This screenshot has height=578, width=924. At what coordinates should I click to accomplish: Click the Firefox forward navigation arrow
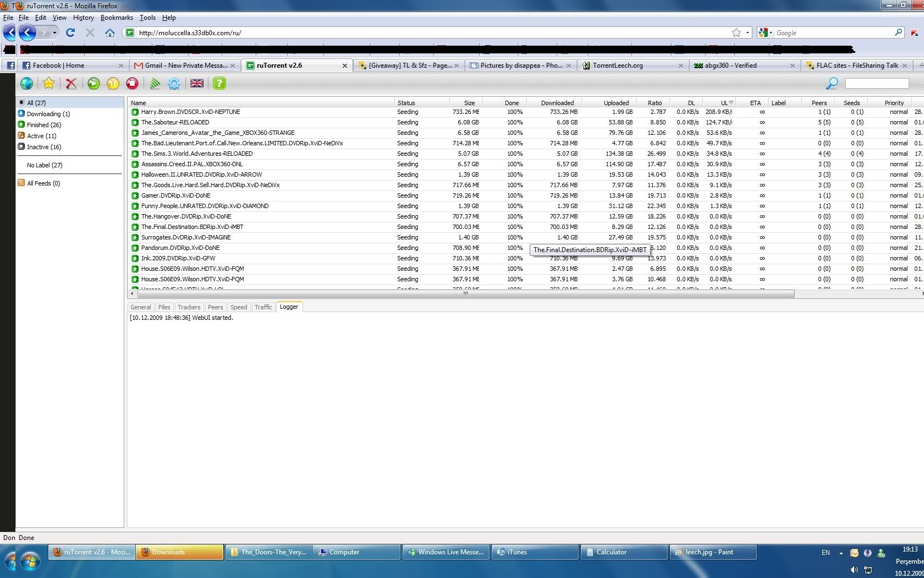coord(44,32)
